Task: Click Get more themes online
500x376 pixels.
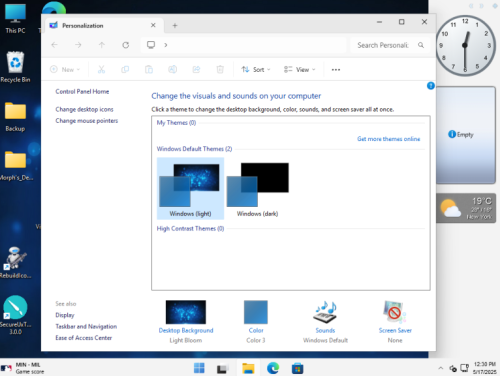Action: tap(389, 139)
